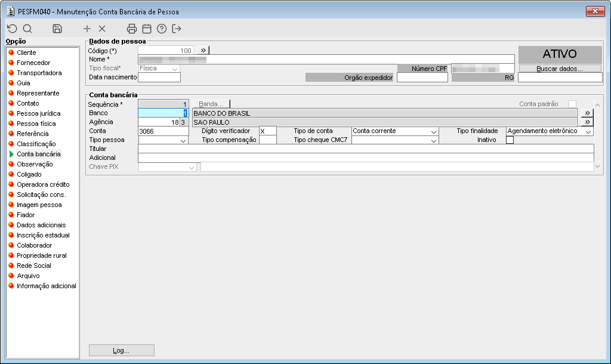Screen dimensions: 611x364
Task: Focus the Data nascimento field
Action: pos(159,77)
